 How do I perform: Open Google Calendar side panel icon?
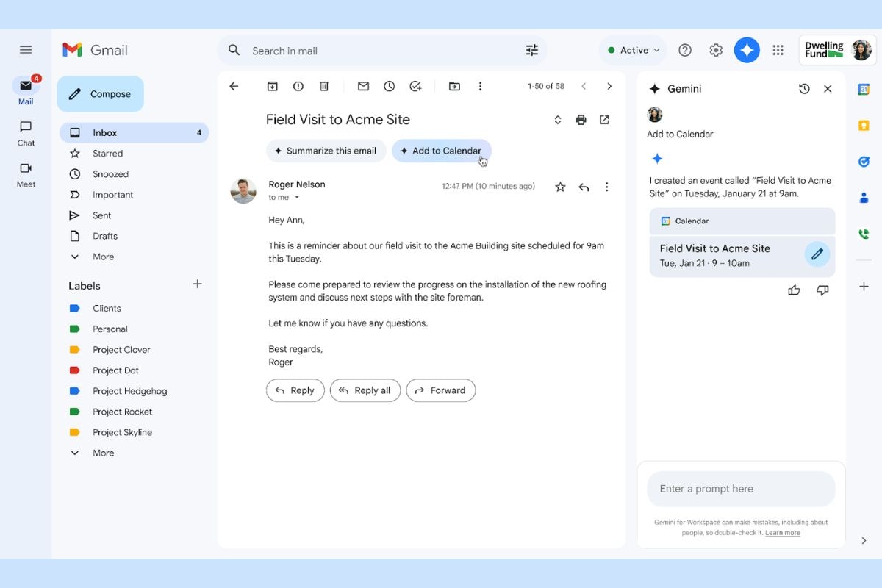(x=864, y=90)
